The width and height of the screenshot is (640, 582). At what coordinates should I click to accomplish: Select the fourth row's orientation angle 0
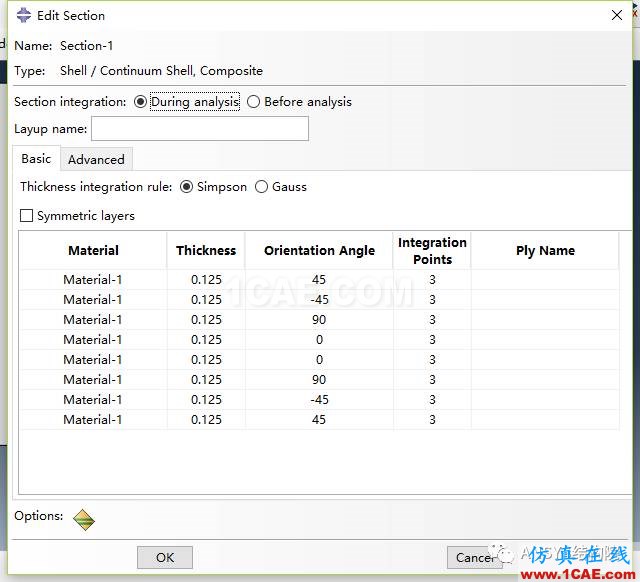tap(319, 340)
